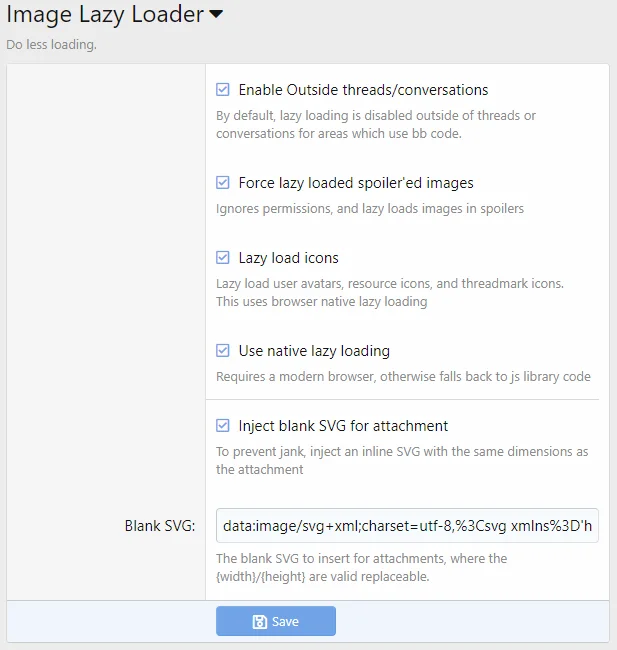Uncheck Force lazy loaded spoiler'ed images box

click(x=223, y=183)
